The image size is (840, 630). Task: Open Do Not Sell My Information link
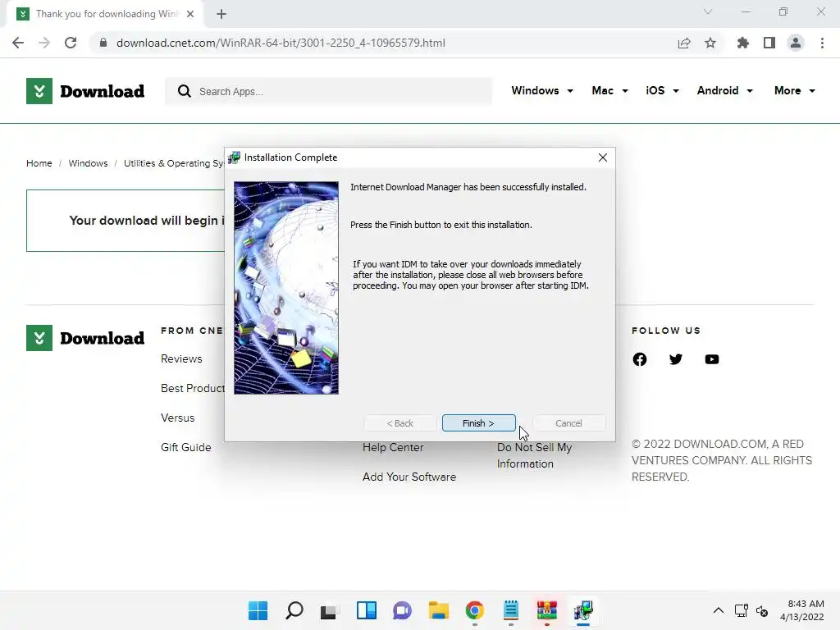tap(535, 455)
